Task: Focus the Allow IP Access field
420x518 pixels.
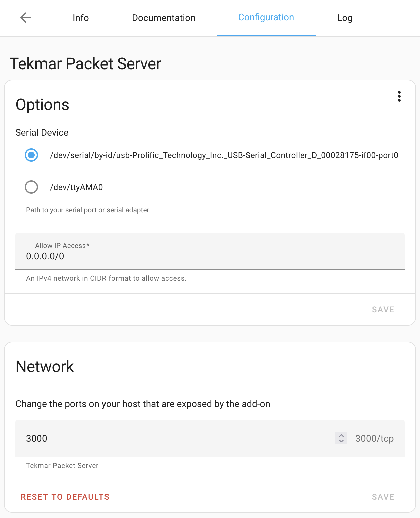Action: [x=210, y=256]
